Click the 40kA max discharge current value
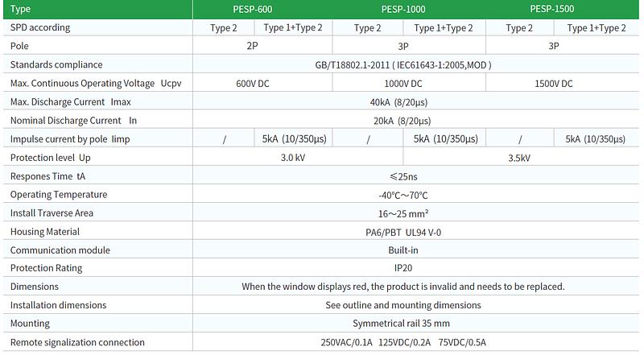The height and width of the screenshot is (355, 644). (402, 102)
